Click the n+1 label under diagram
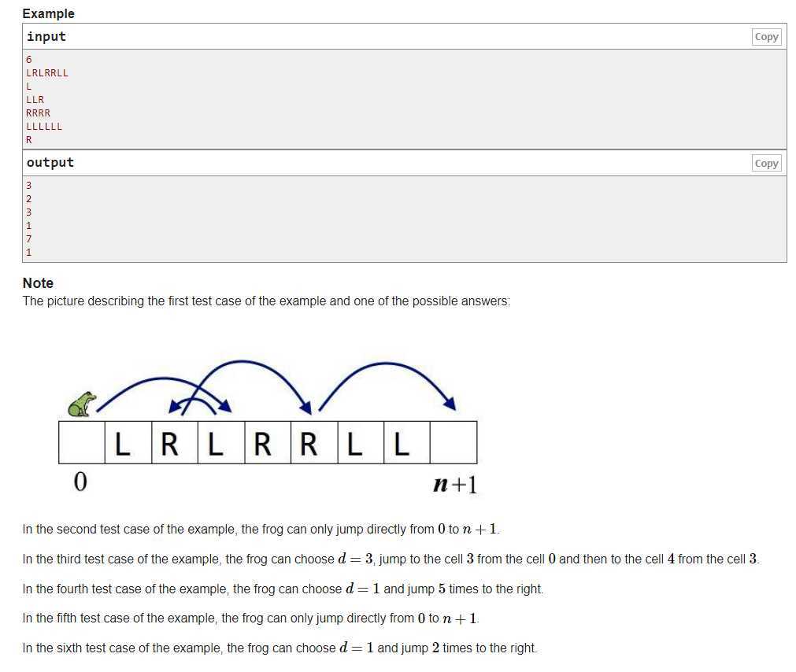The width and height of the screenshot is (796, 672). click(455, 485)
